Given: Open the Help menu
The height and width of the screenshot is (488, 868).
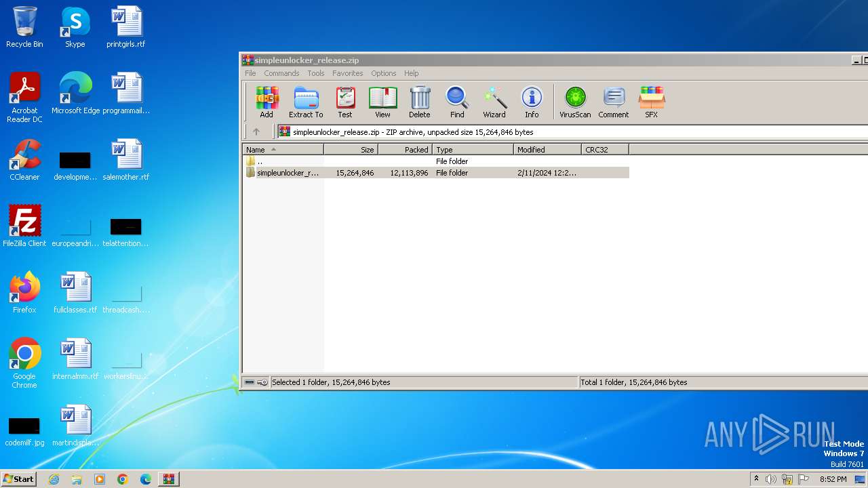Looking at the screenshot, I should pos(411,73).
